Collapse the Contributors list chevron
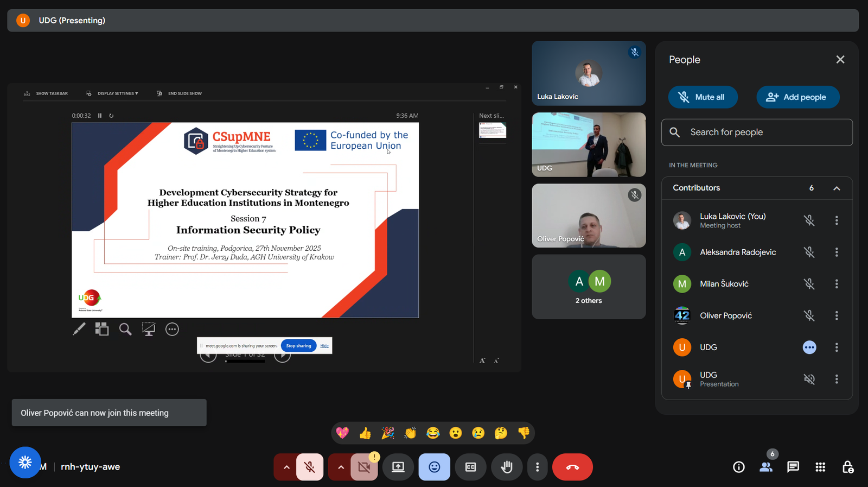 (x=837, y=188)
